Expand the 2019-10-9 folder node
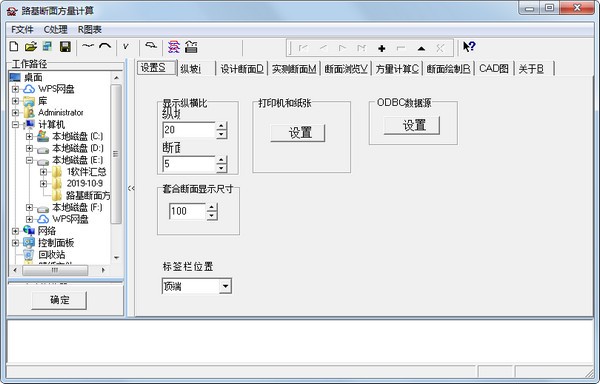The height and width of the screenshot is (384, 600). (44, 184)
